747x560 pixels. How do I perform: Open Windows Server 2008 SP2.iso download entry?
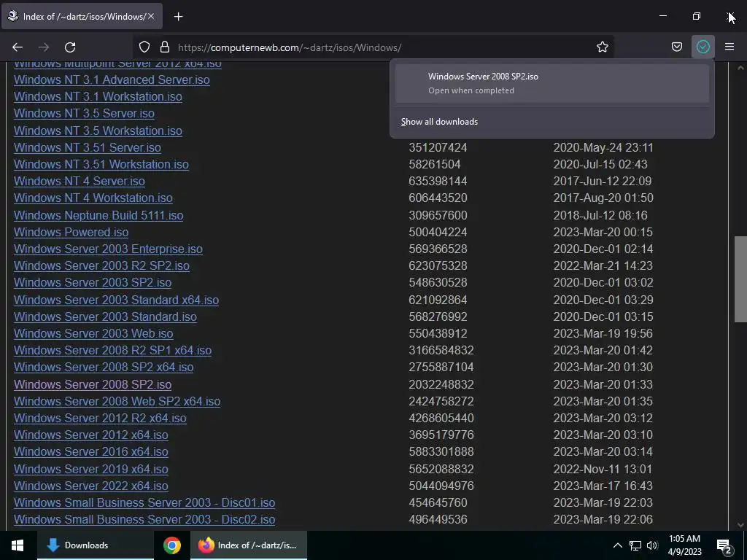point(552,83)
